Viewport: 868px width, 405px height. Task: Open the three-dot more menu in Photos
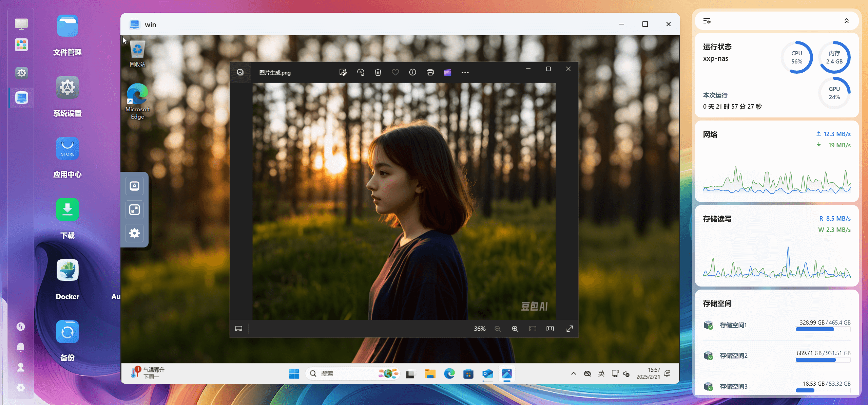tap(465, 73)
